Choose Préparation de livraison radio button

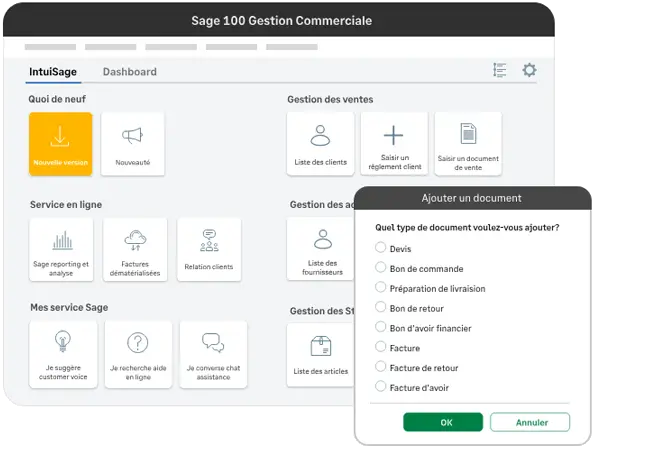click(381, 287)
